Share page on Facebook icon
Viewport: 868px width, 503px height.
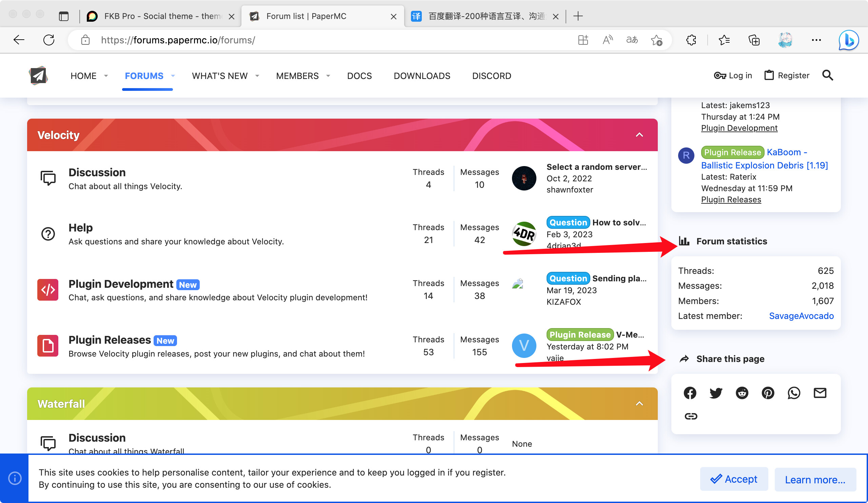pos(690,393)
